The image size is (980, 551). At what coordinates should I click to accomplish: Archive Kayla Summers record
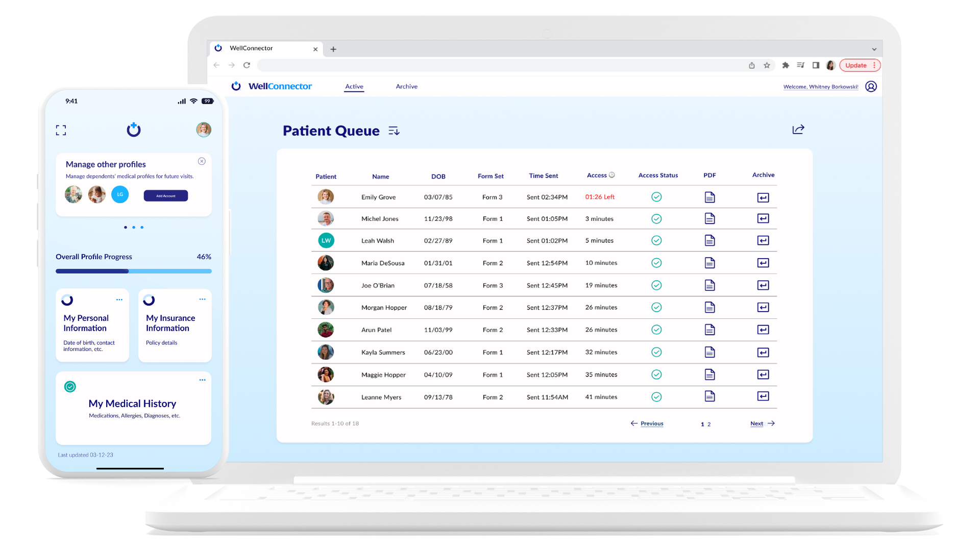(763, 353)
